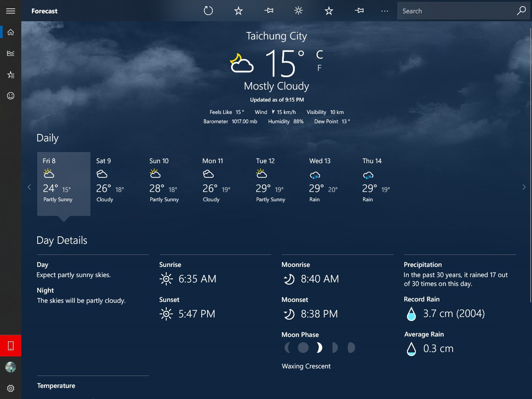Click the pin icon just left of the three-dots button
The height and width of the screenshot is (399, 532).
[x=359, y=11]
